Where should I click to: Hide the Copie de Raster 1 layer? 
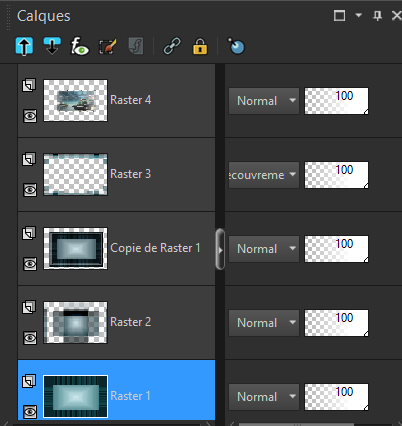tap(30, 264)
